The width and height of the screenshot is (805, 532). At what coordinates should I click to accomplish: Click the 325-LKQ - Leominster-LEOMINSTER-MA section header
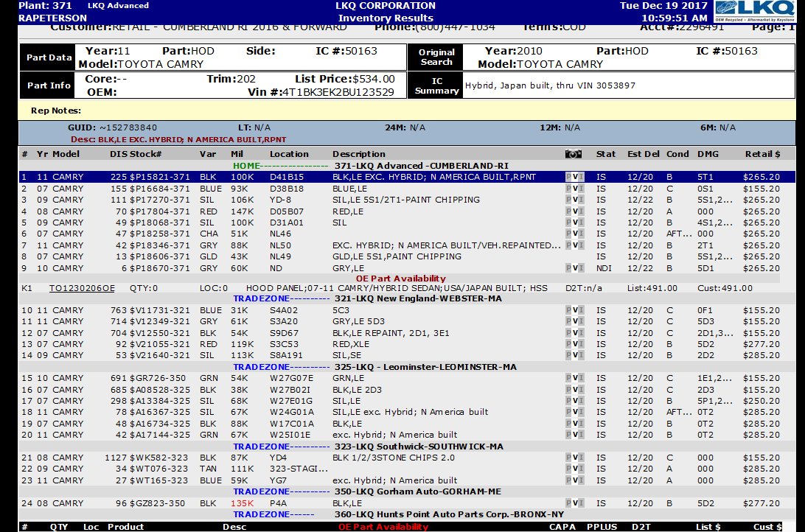coord(425,368)
